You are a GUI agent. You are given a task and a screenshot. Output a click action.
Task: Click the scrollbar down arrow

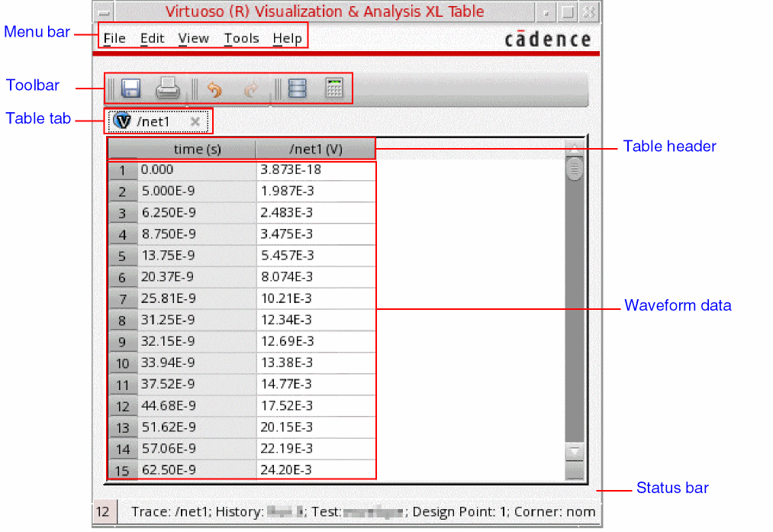pyautogui.click(x=575, y=452)
